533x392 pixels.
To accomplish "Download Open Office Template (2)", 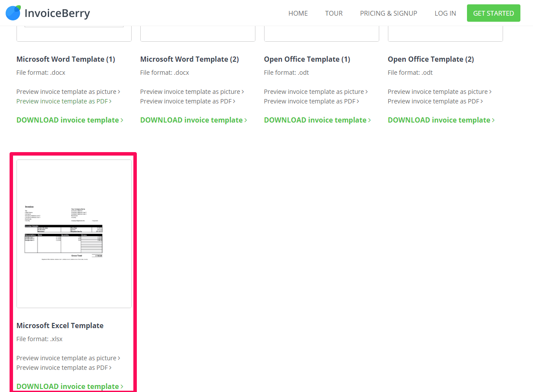I will (x=441, y=120).
